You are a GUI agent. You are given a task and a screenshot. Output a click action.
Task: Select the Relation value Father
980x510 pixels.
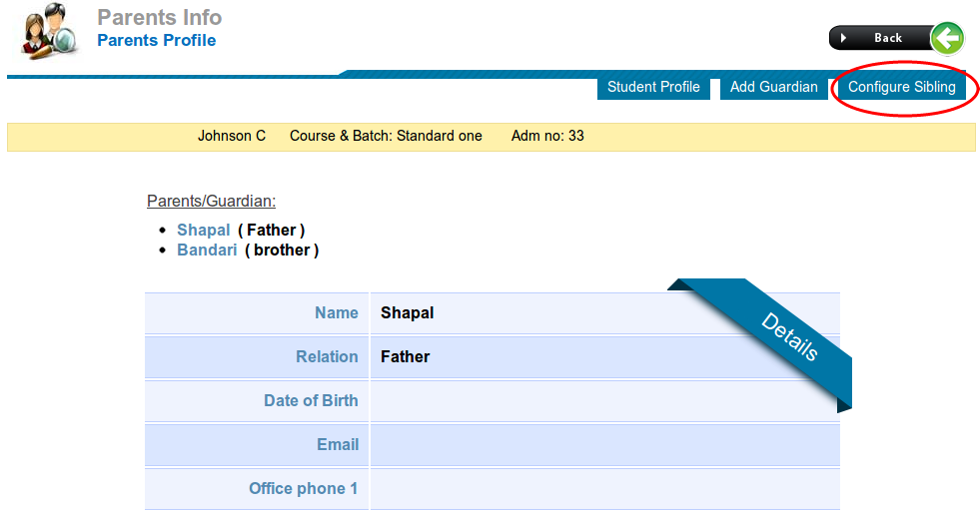[405, 356]
